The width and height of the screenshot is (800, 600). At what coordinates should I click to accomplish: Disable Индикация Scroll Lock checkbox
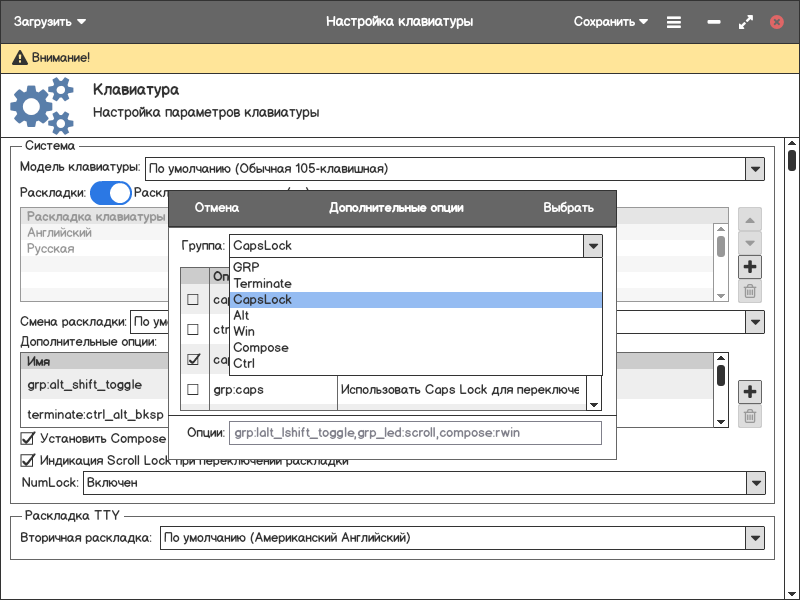[x=28, y=461]
